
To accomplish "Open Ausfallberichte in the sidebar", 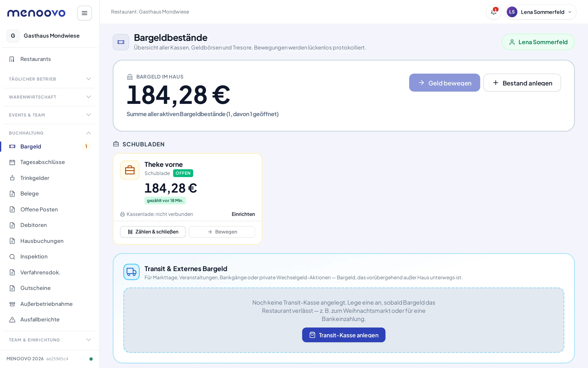I will [50, 319].
